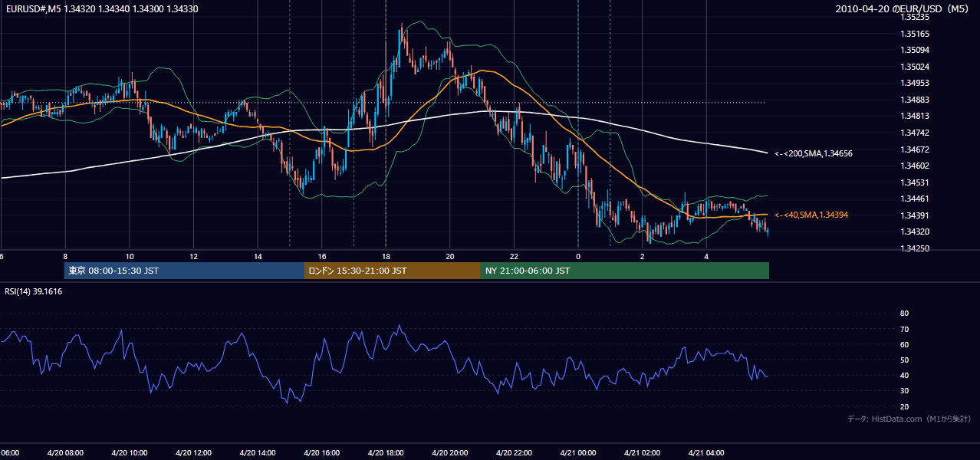Click the RSI 80 level label

click(904, 314)
